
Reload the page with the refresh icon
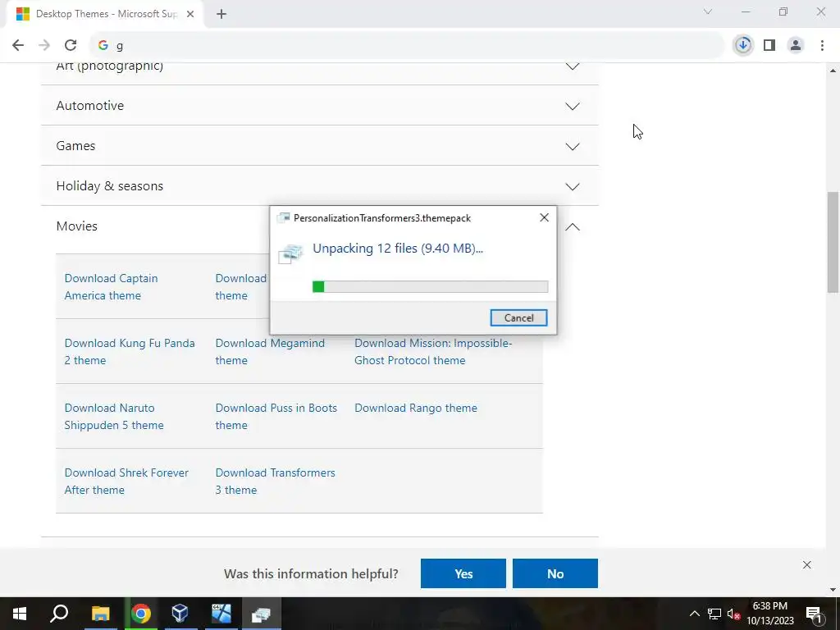click(x=71, y=46)
